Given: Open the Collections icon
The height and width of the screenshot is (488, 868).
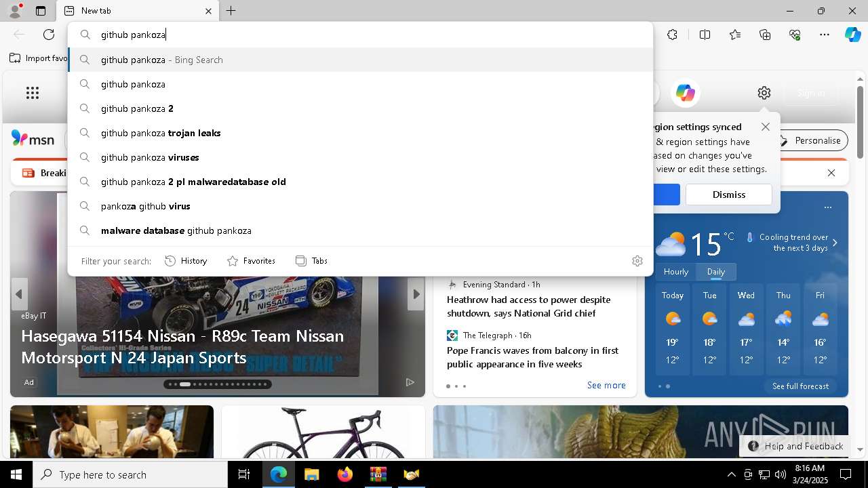Looking at the screenshot, I should click(x=765, y=35).
